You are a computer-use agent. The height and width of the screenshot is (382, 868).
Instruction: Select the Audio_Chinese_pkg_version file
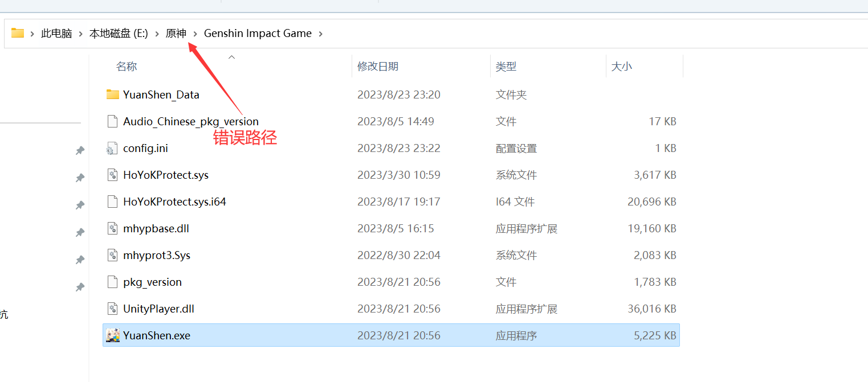point(190,121)
